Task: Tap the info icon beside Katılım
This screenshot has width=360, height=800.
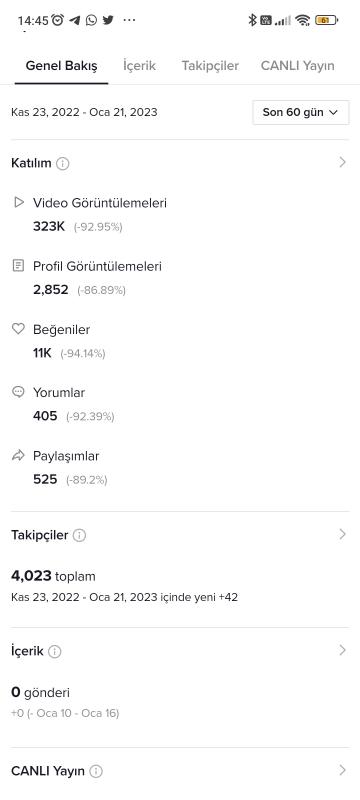Action: (63, 164)
